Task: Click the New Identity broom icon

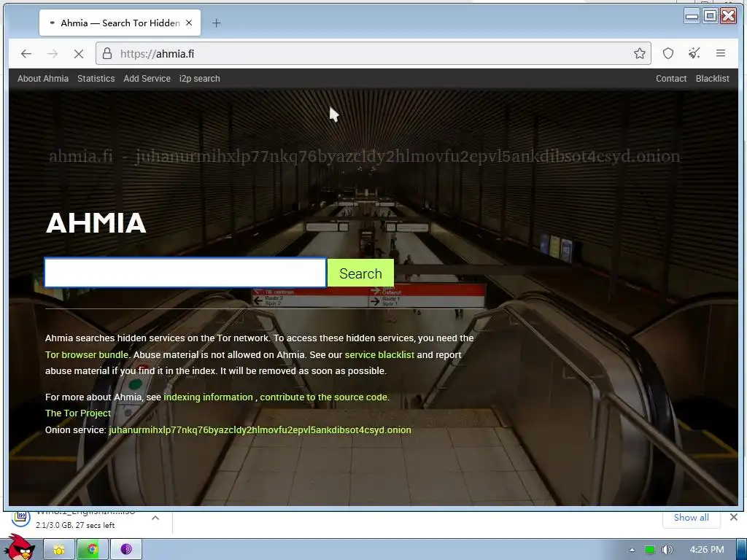Action: [x=694, y=53]
